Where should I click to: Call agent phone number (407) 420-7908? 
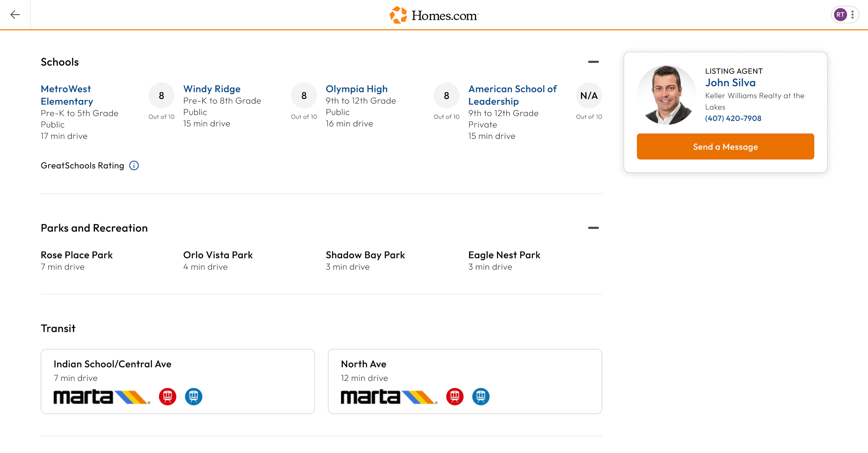tap(733, 118)
